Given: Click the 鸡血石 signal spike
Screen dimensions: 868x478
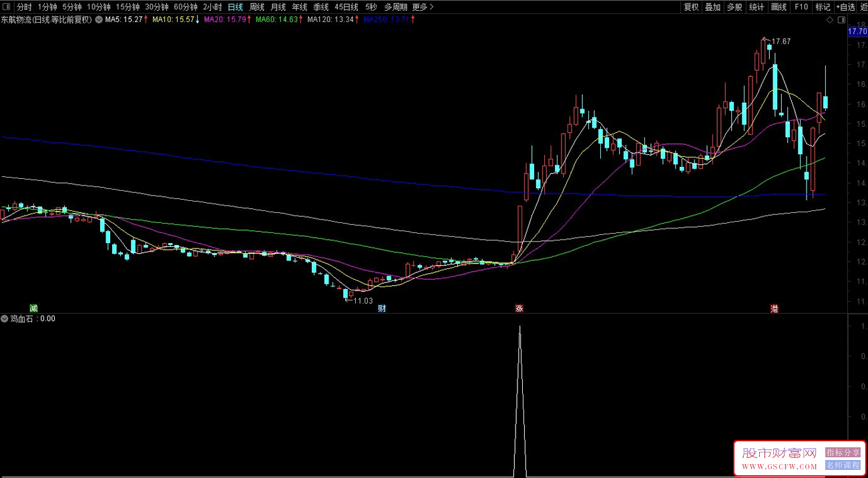Looking at the screenshot, I should [519, 401].
